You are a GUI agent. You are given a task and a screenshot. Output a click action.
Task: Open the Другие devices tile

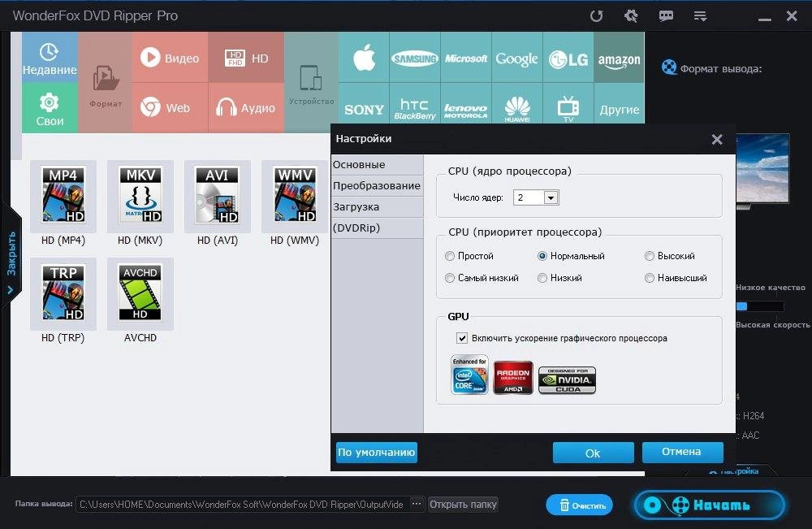620,104
